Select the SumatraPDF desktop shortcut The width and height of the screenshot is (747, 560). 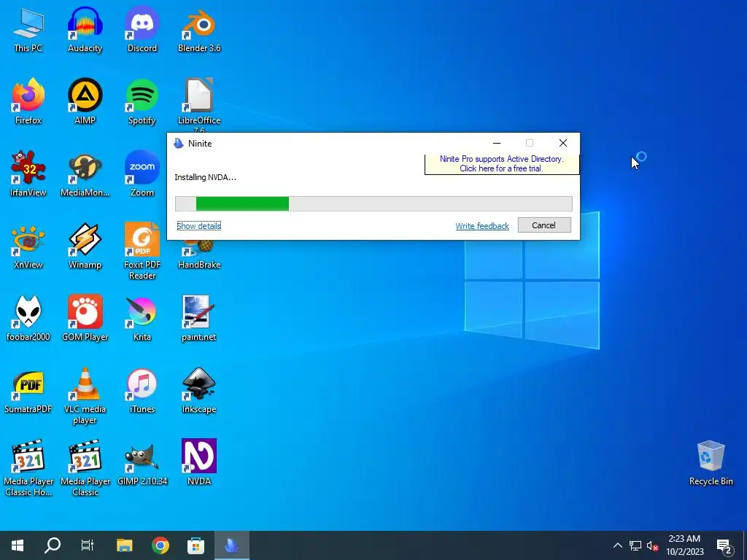click(x=28, y=391)
